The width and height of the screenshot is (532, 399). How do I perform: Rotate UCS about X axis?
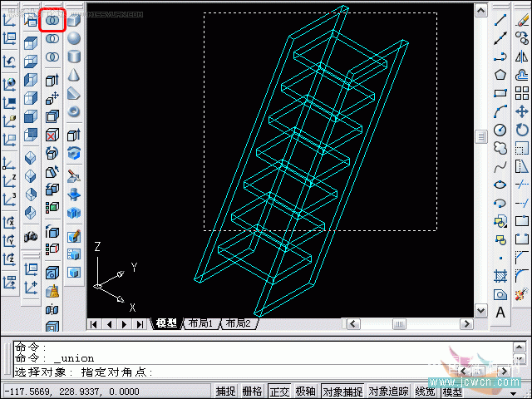point(9,223)
